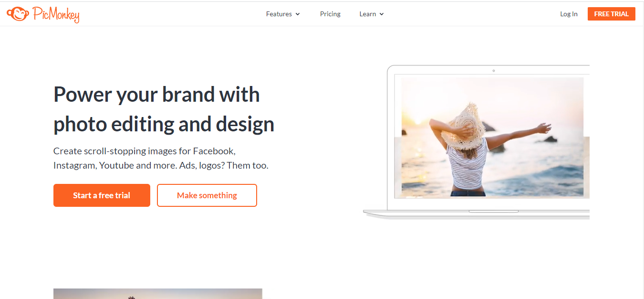Screen dimensions: 644x299
Task: Click the beach photo on the laptop screen
Action: pos(492,138)
